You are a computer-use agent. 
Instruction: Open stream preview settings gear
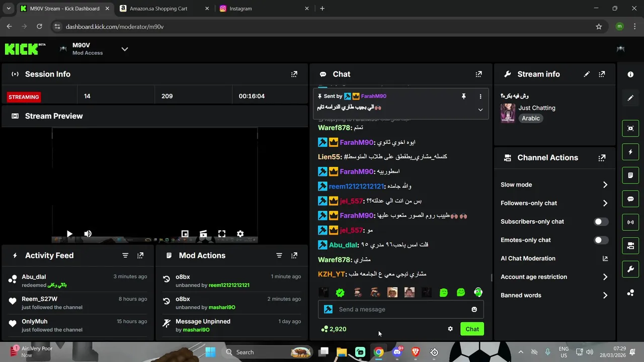pos(240,234)
